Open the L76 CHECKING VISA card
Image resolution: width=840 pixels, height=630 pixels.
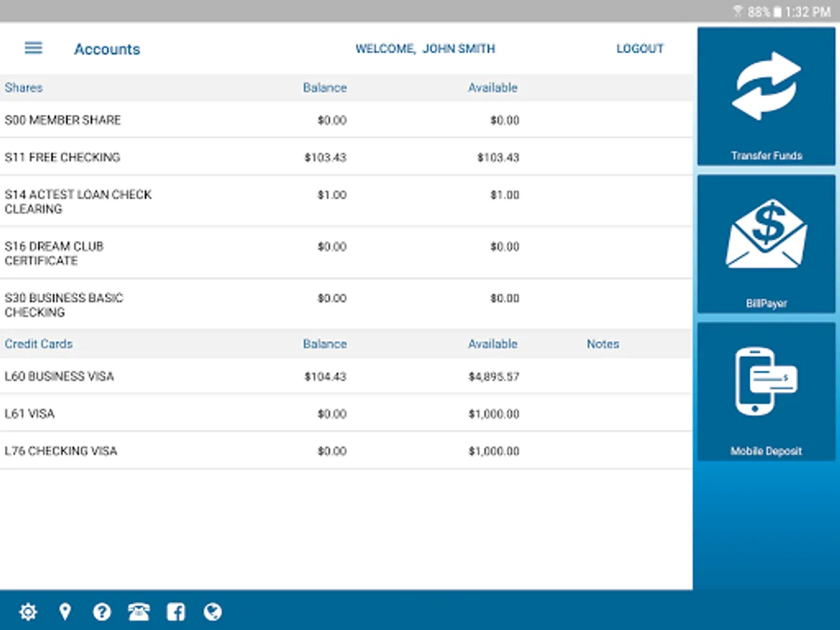(346, 450)
